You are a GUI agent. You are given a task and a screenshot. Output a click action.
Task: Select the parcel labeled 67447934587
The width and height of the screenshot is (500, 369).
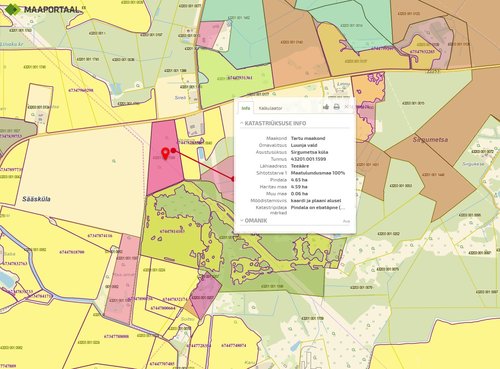172,231
